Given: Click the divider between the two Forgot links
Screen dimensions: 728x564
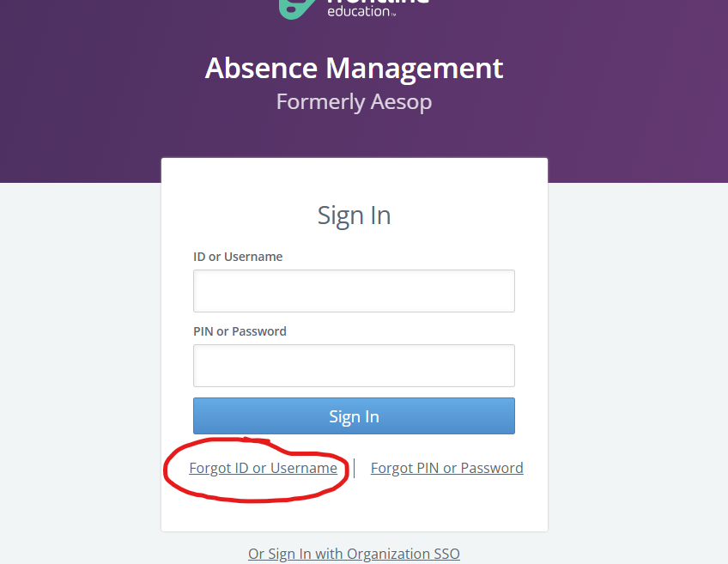Looking at the screenshot, I should 354,468.
